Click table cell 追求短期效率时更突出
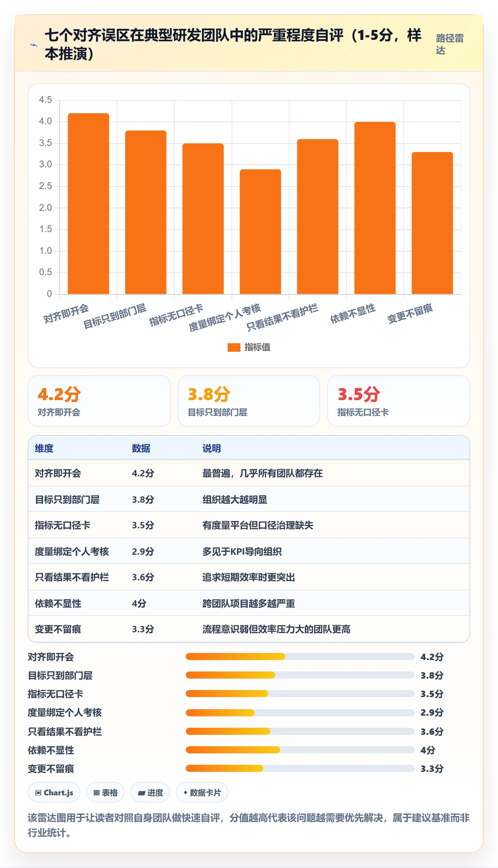This screenshot has height=868, width=498. pyautogui.click(x=249, y=577)
